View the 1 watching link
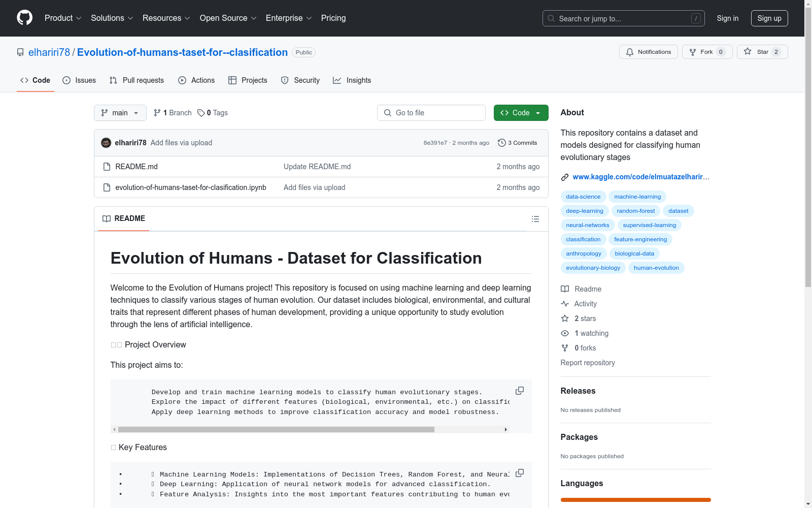The height and width of the screenshot is (508, 812). [585, 333]
